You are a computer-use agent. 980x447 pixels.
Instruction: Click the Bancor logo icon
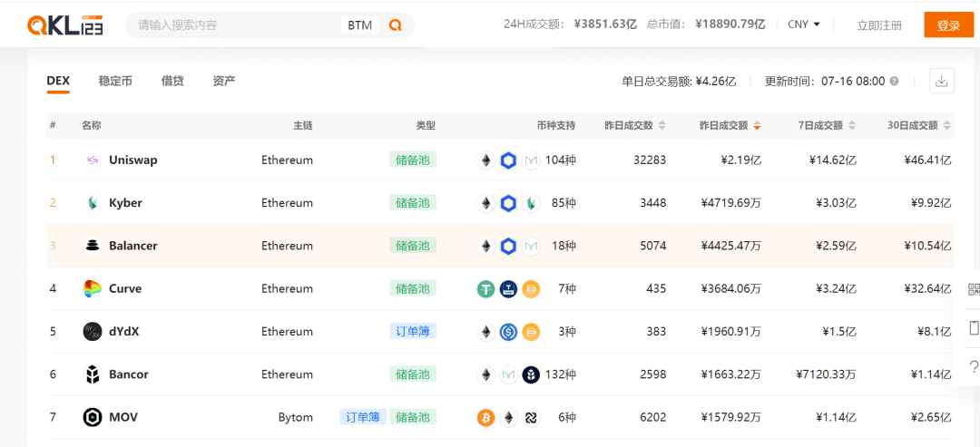click(93, 374)
